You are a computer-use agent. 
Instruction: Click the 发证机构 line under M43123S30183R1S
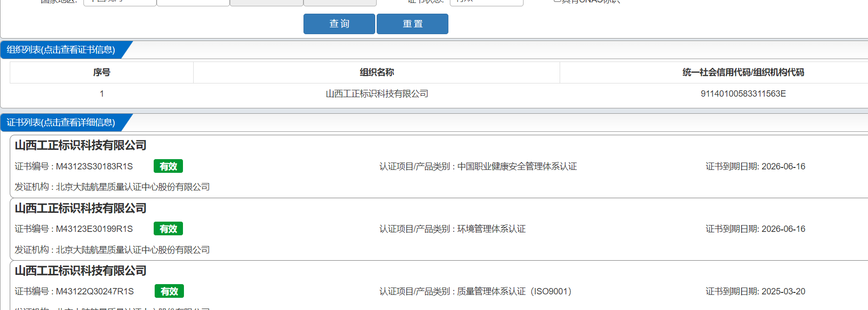[x=112, y=187]
